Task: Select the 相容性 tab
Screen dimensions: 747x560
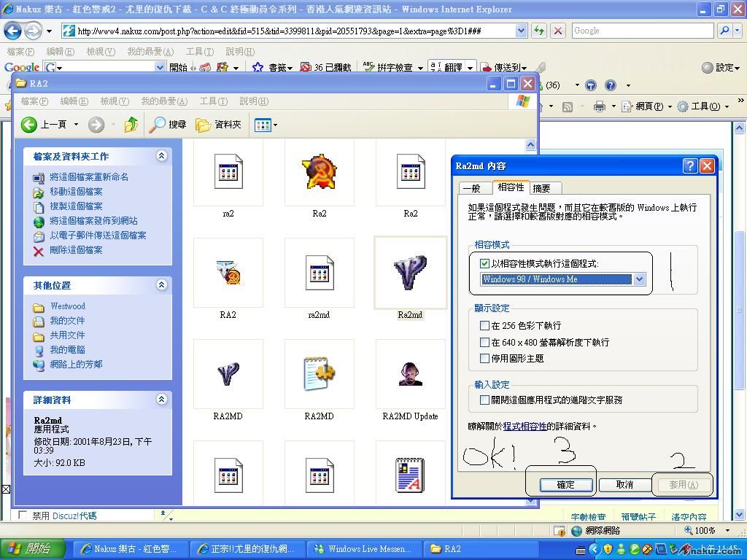Action: pyautogui.click(x=511, y=187)
